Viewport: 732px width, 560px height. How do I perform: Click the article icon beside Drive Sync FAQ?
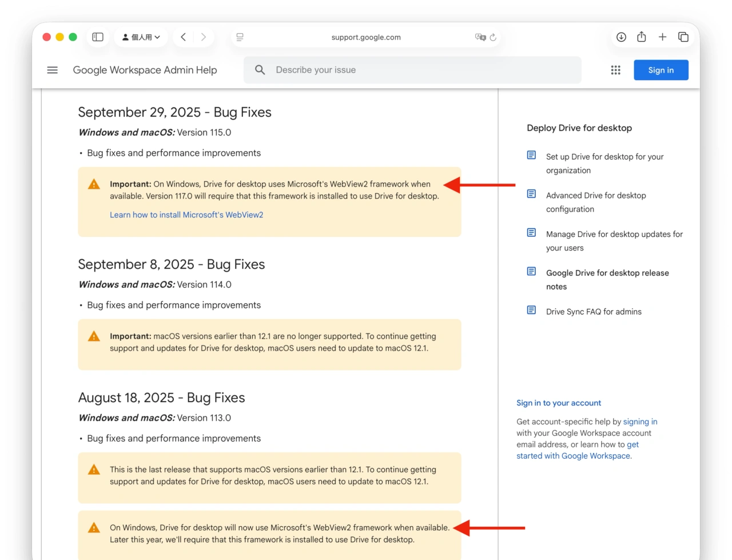point(531,309)
